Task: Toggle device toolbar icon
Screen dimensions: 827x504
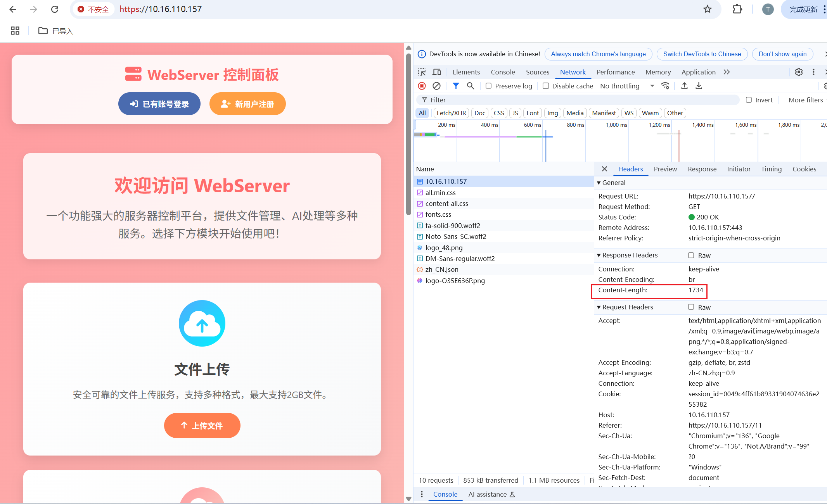Action: (437, 72)
